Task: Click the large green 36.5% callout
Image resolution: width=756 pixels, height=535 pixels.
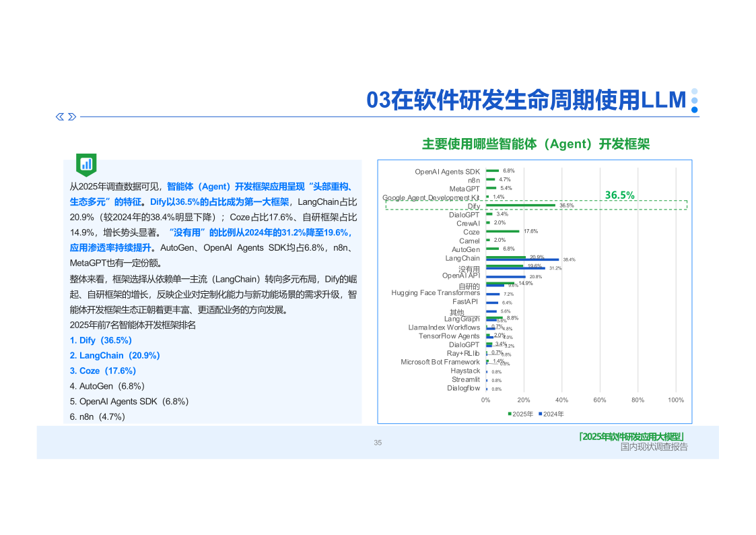Action: coord(619,195)
